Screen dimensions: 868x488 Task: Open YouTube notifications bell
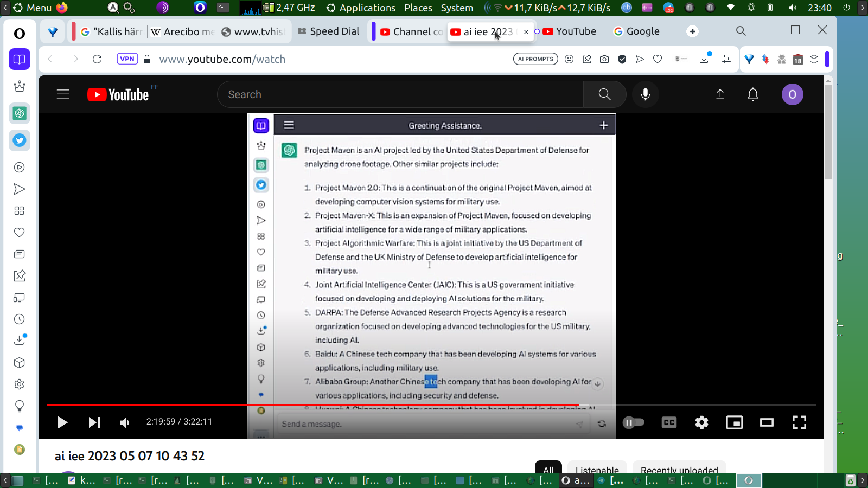752,94
